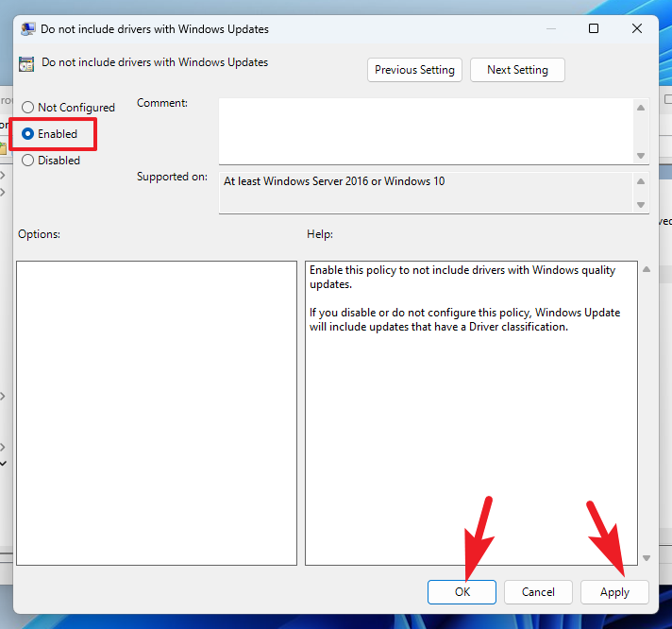Viewport: 672px width, 629px height.
Task: Click inside the Comment text box
Action: click(426, 131)
